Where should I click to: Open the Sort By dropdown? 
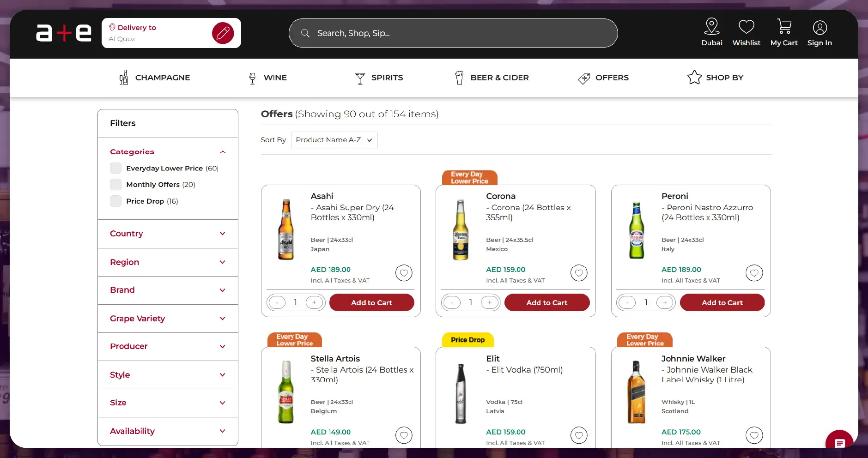click(334, 140)
